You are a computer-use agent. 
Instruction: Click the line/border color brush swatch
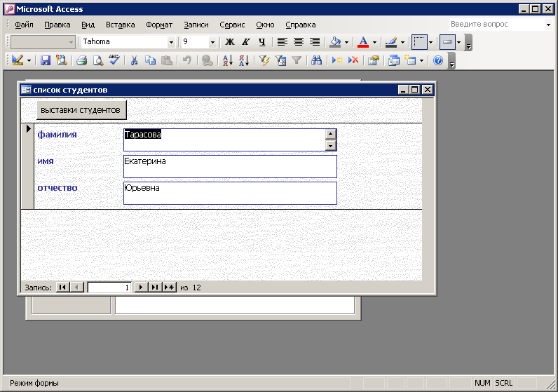point(391,42)
